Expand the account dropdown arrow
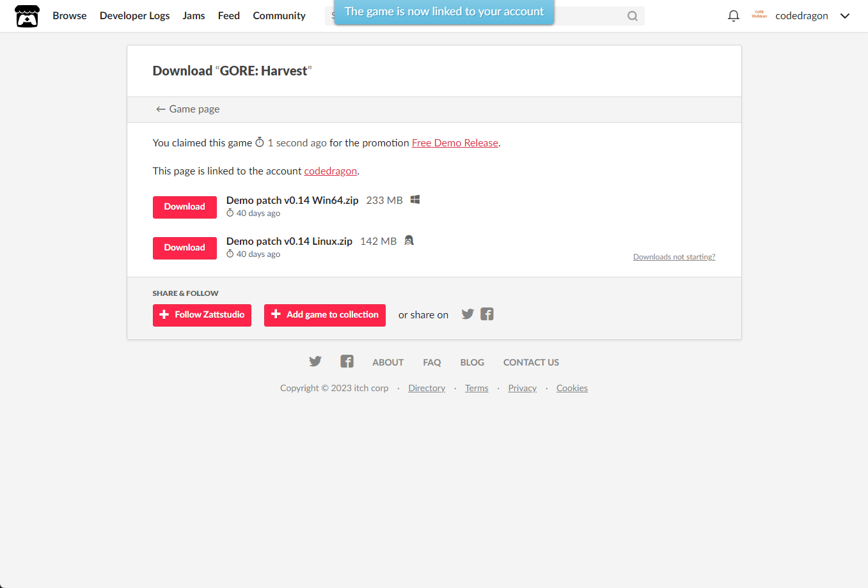This screenshot has height=588, width=868. [845, 16]
